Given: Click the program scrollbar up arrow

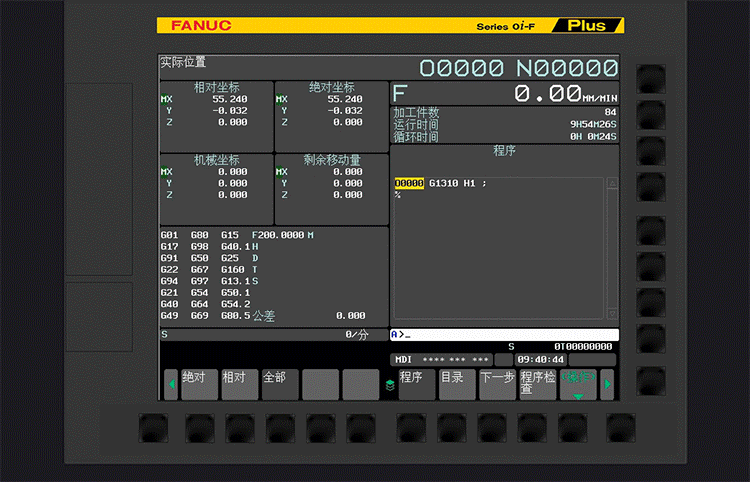Looking at the screenshot, I should tap(612, 184).
